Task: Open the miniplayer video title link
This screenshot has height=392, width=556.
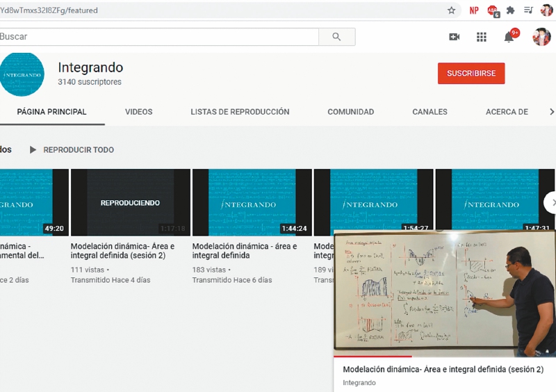Action: pos(443,369)
